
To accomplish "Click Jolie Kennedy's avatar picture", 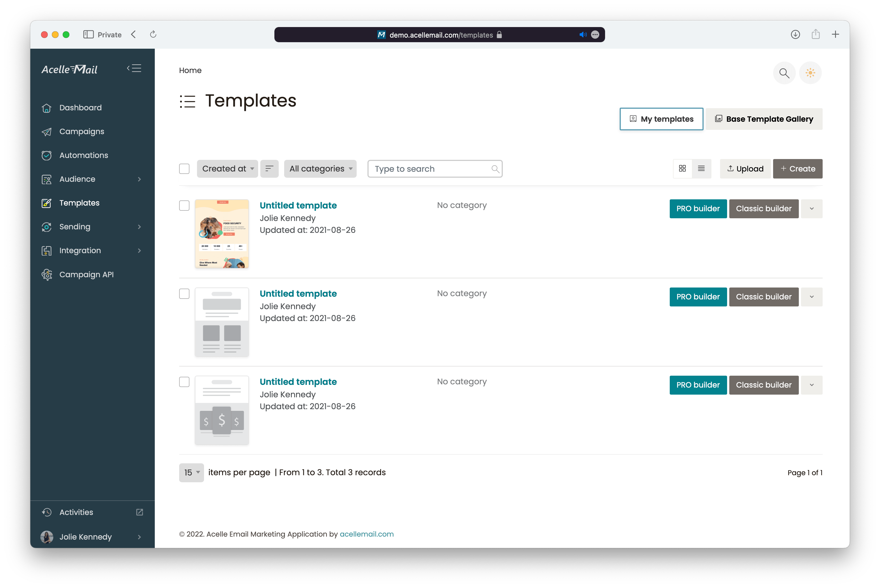I will pyautogui.click(x=47, y=537).
